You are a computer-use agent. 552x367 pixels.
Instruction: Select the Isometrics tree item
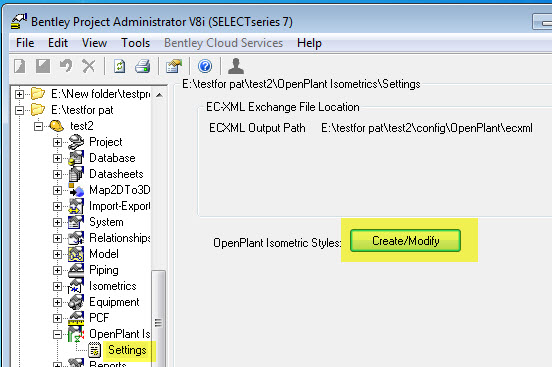113,286
